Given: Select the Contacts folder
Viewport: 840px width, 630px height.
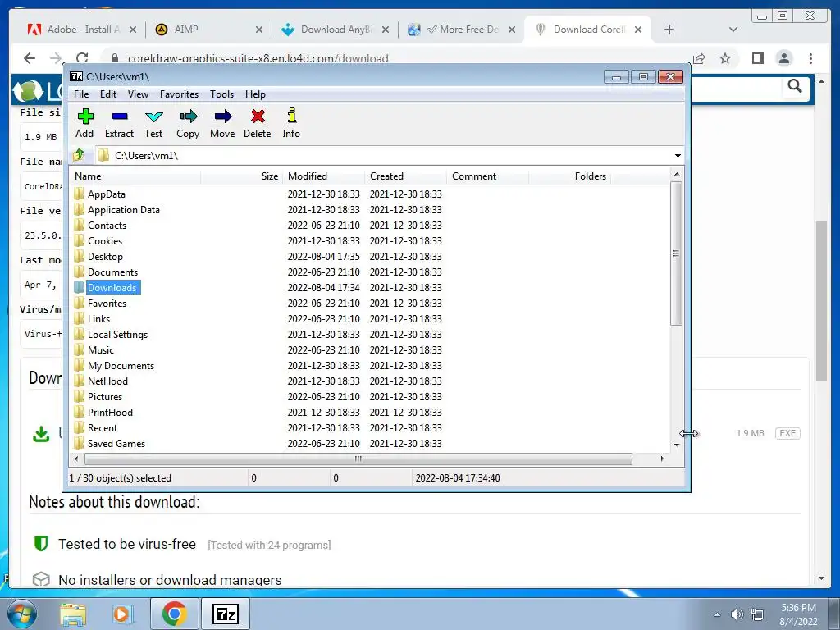Looking at the screenshot, I should click(107, 226).
